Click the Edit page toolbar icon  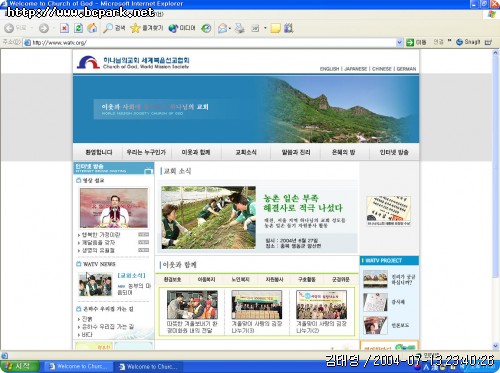(255, 28)
